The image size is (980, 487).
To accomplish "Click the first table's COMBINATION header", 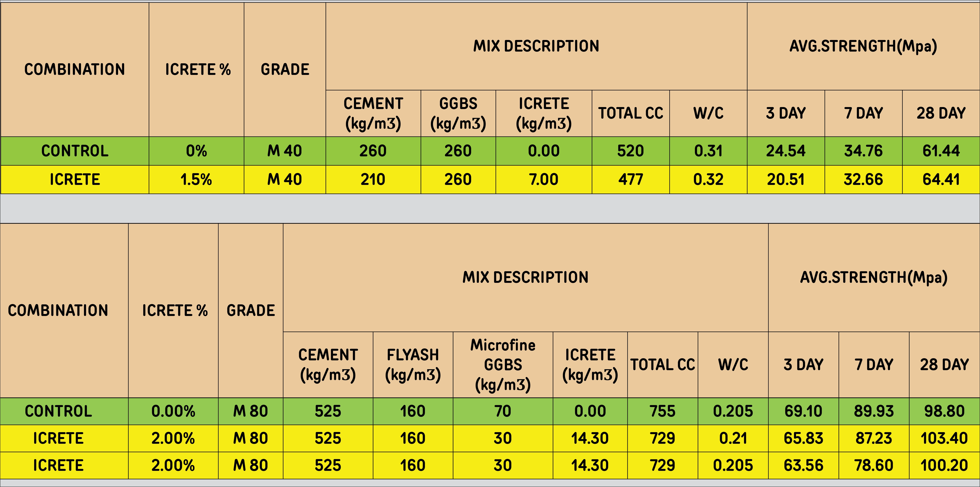I will [x=75, y=70].
